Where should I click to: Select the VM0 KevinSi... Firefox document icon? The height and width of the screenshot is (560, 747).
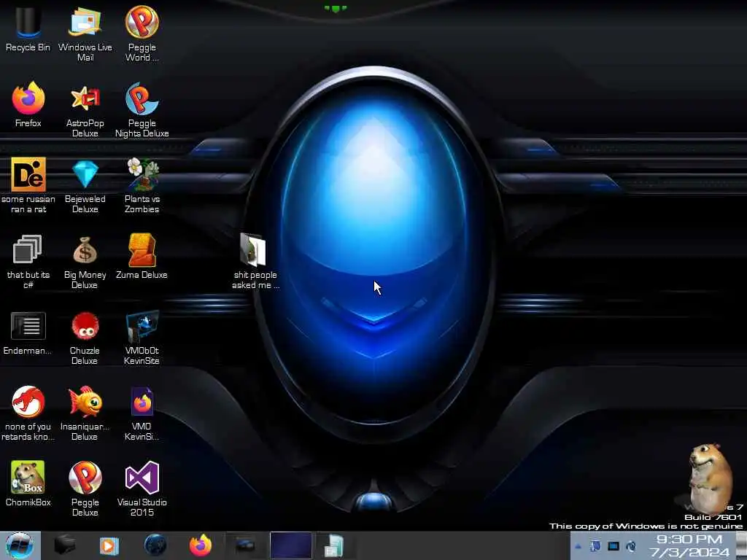coord(142,413)
